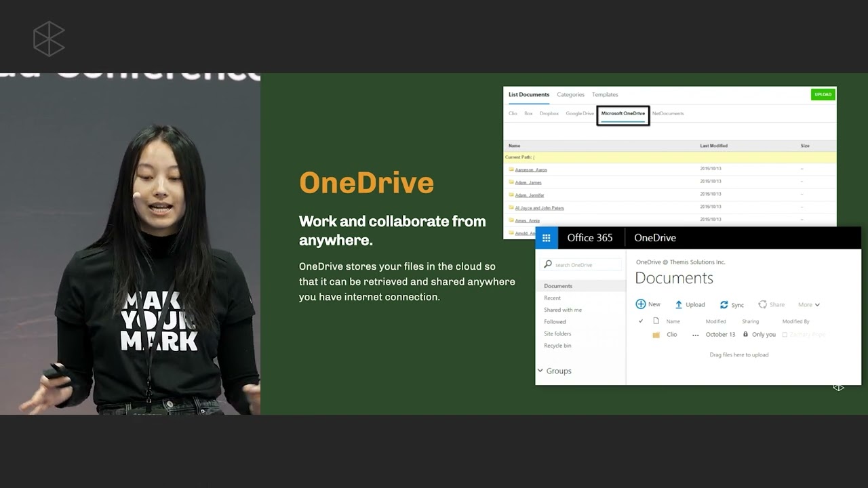
Task: Click the logo in the top-left corner
Action: point(49,38)
